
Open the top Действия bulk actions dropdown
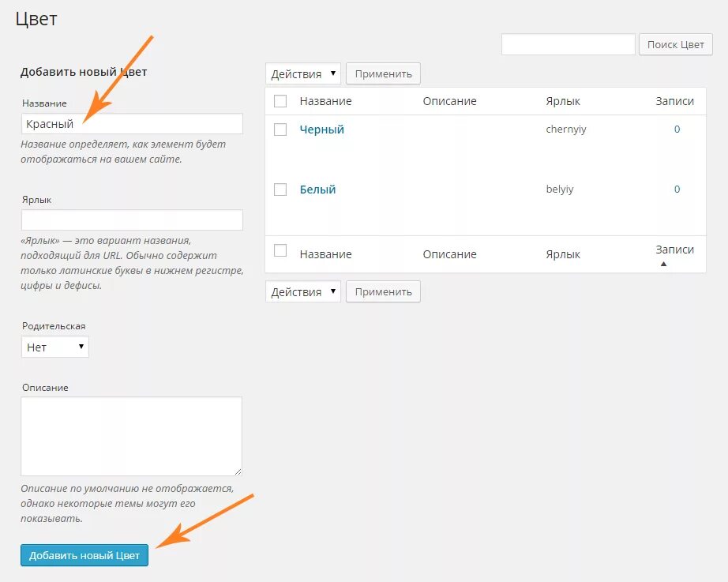coord(303,74)
